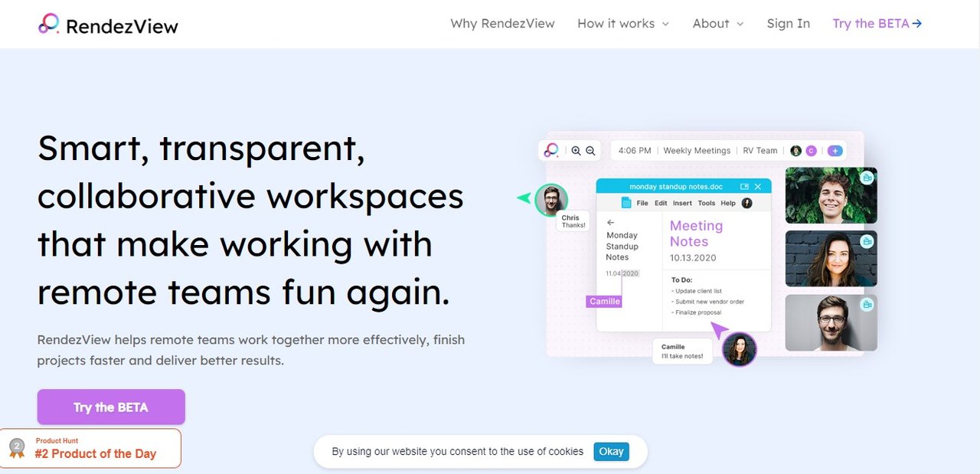This screenshot has width=980, height=474.
Task: Open the File menu in the doc
Action: point(642,203)
